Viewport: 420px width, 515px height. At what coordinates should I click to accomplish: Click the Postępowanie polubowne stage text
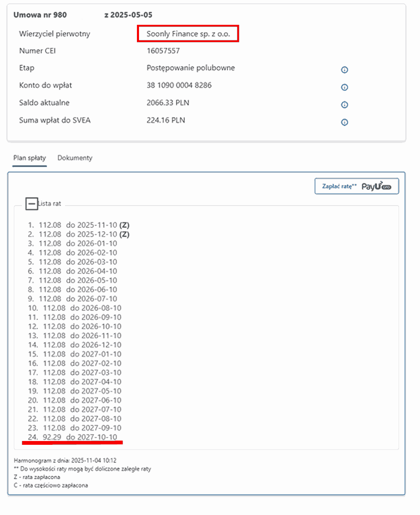point(191,68)
